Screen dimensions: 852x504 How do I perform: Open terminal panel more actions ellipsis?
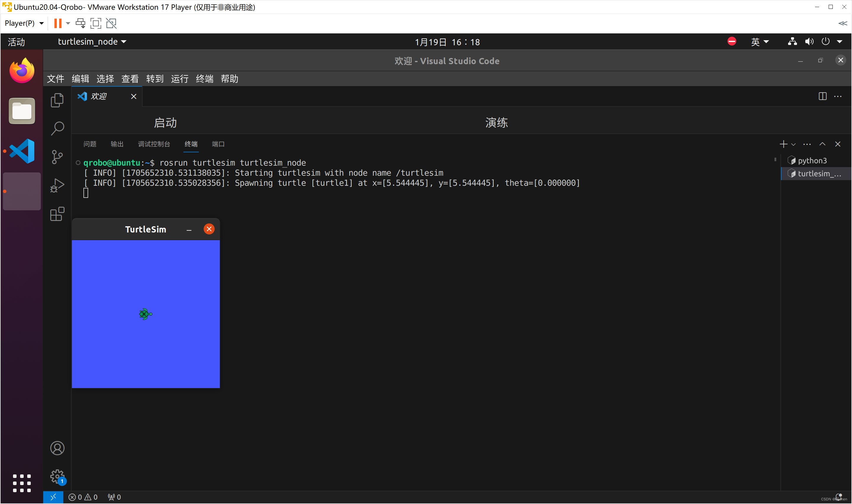(807, 144)
